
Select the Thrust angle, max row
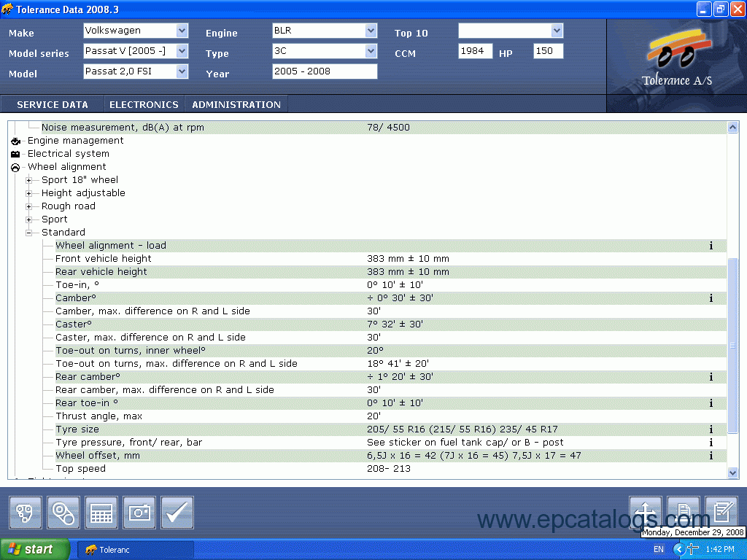coord(391,416)
